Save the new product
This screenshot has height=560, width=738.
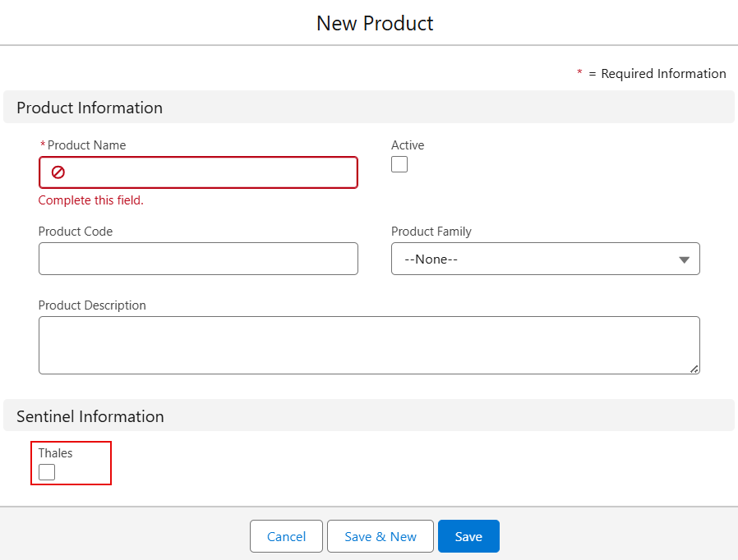tap(468, 536)
